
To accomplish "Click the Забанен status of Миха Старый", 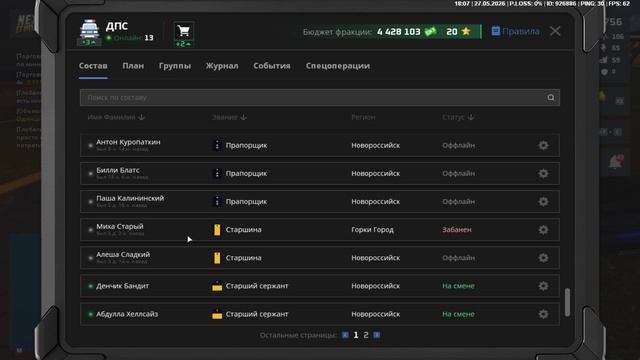I will (x=457, y=230).
